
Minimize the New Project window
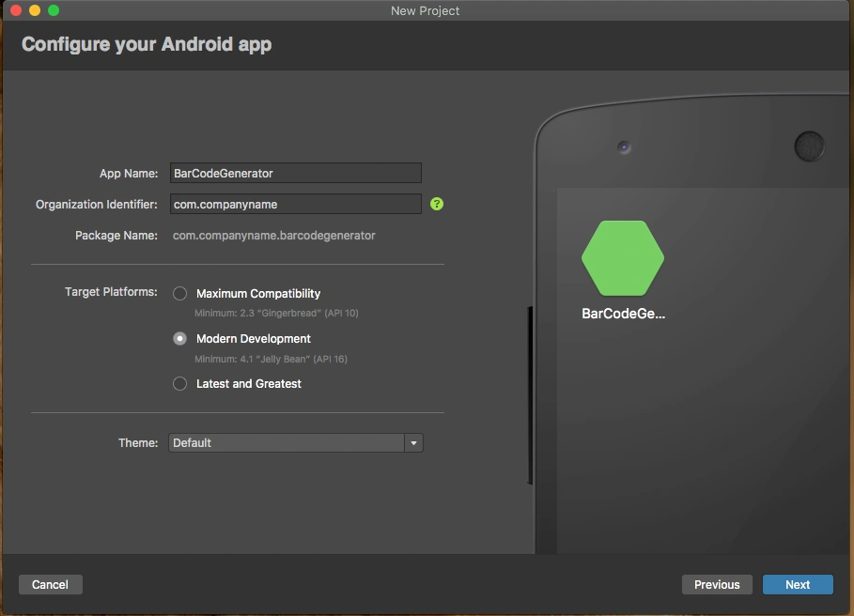pyautogui.click(x=35, y=10)
